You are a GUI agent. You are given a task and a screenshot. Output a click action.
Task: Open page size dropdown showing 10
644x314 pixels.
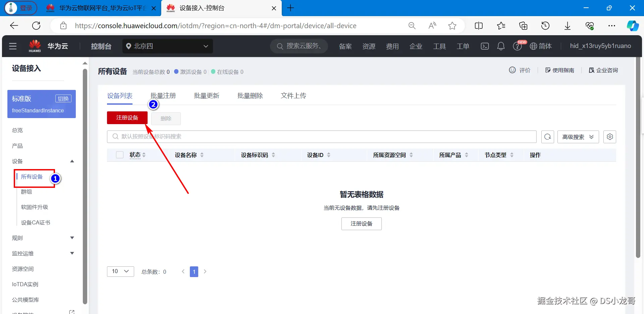120,271
